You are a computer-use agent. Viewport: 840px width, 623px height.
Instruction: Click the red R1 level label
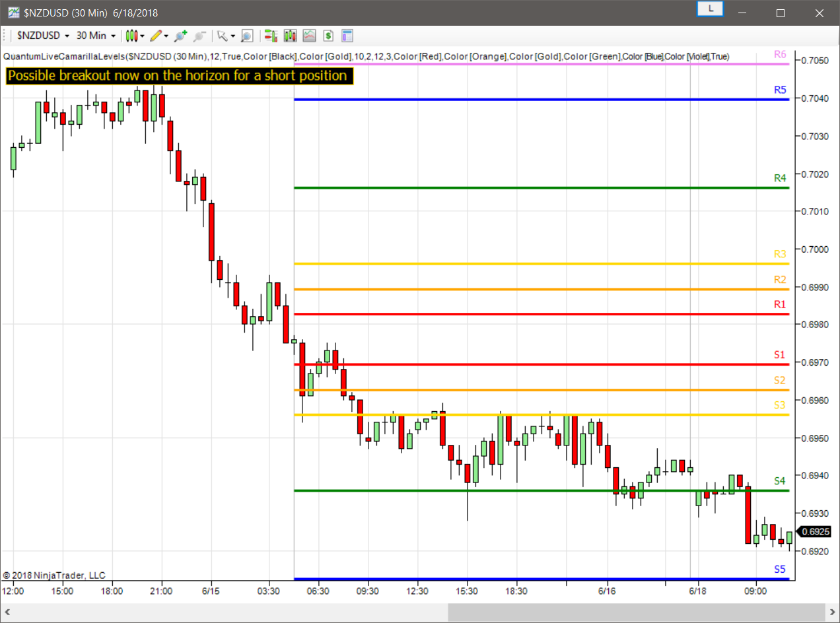[x=780, y=304]
